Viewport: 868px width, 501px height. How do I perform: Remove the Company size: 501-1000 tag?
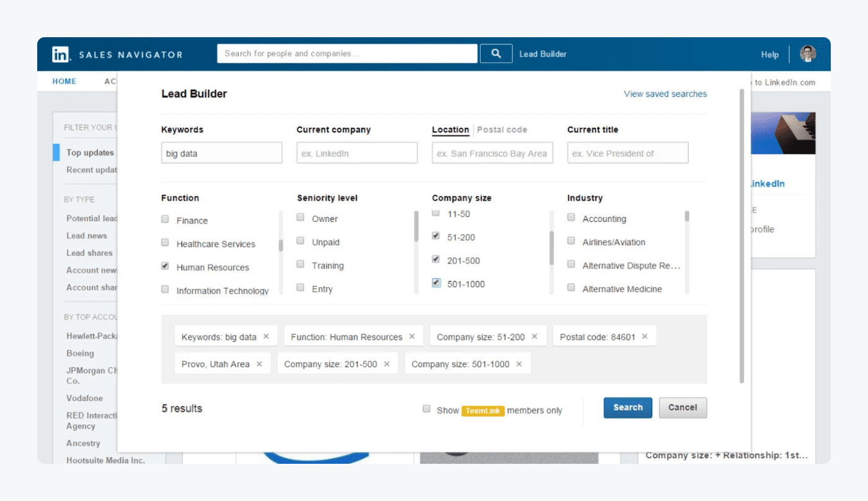click(519, 364)
